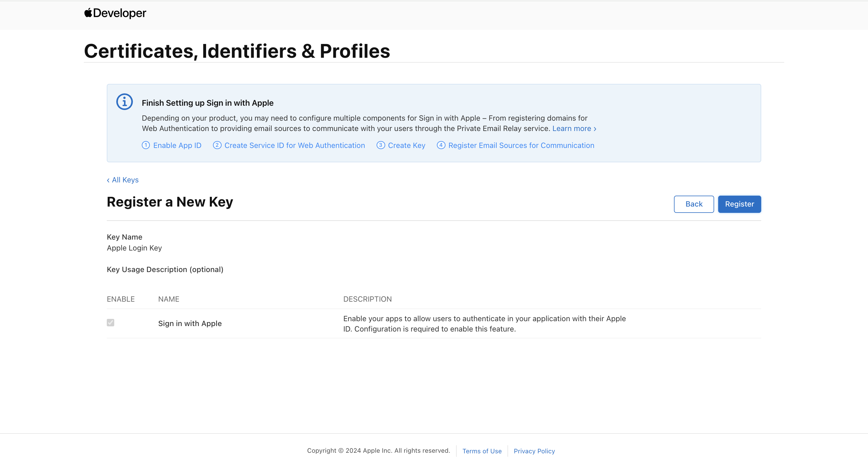868x474 pixels.
Task: Open the Terms of Use footer link
Action: (482, 451)
